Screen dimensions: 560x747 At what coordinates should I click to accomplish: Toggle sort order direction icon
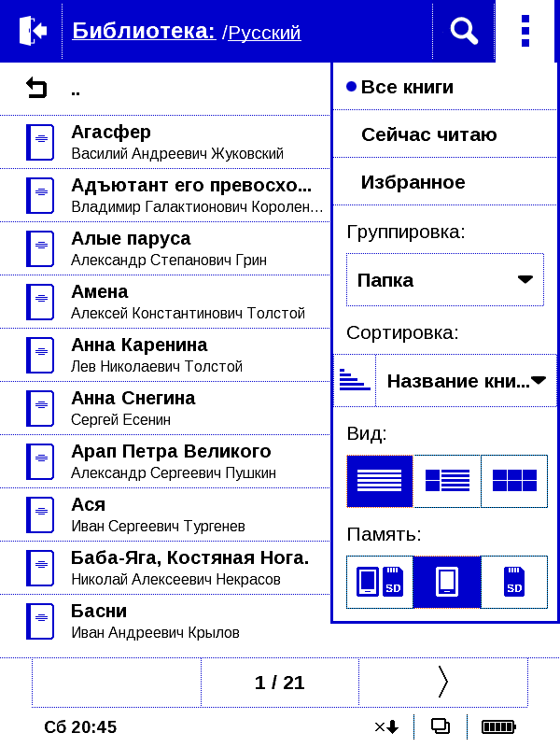point(355,380)
